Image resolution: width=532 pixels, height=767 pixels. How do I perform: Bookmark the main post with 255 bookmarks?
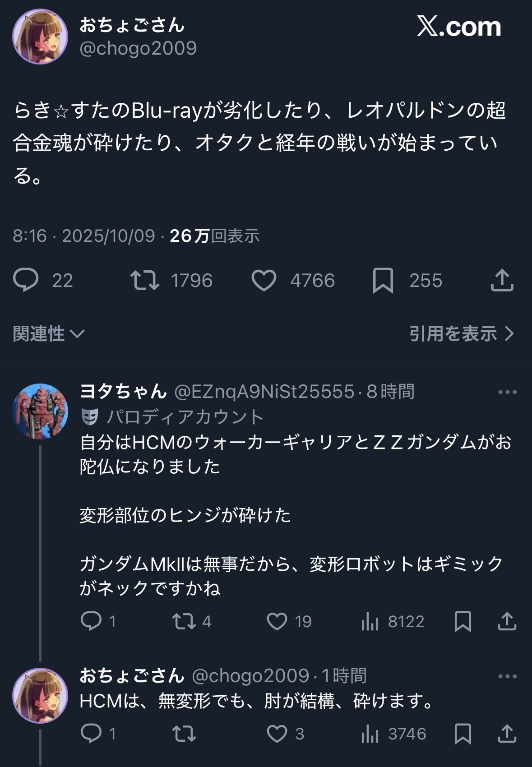point(383,280)
